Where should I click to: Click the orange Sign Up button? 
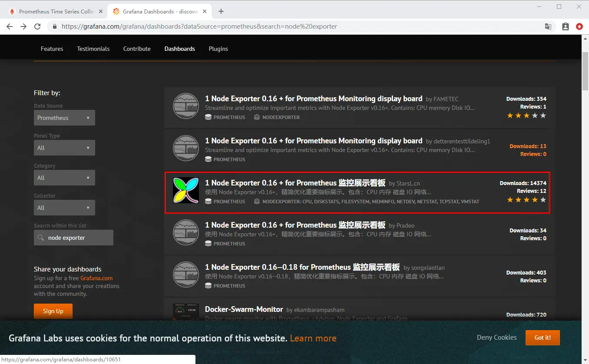tap(53, 311)
